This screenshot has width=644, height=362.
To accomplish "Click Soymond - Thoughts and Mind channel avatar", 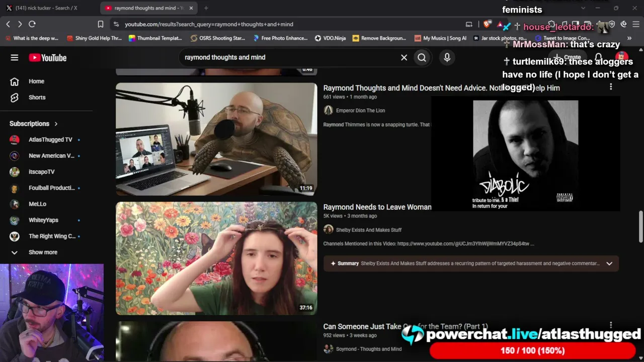I will 329,349.
